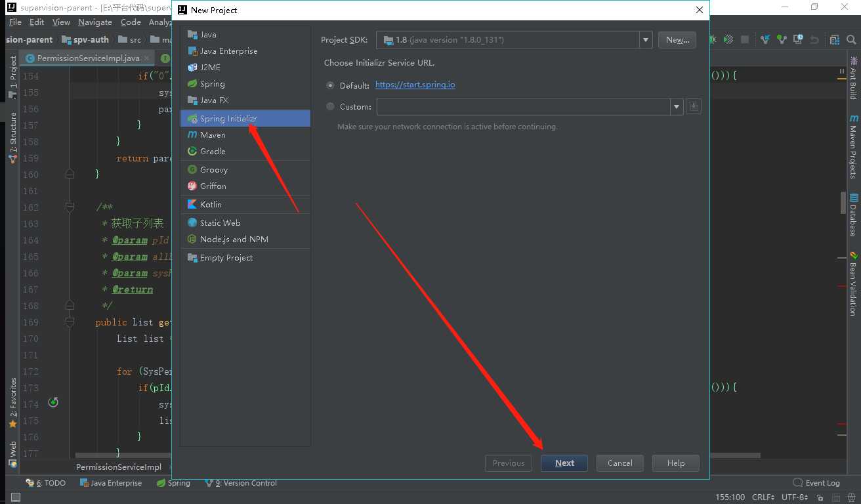Open the 2: Favorites tool window
This screenshot has height=504, width=861.
[x=12, y=403]
